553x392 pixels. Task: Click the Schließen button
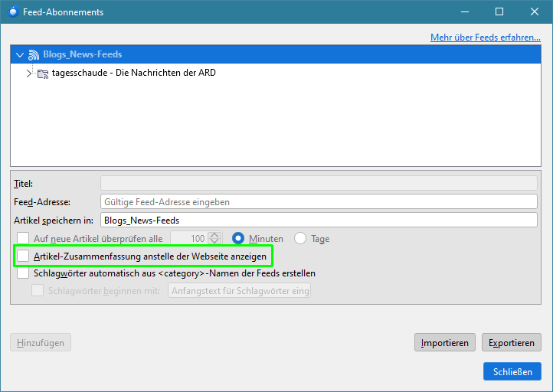pos(512,371)
